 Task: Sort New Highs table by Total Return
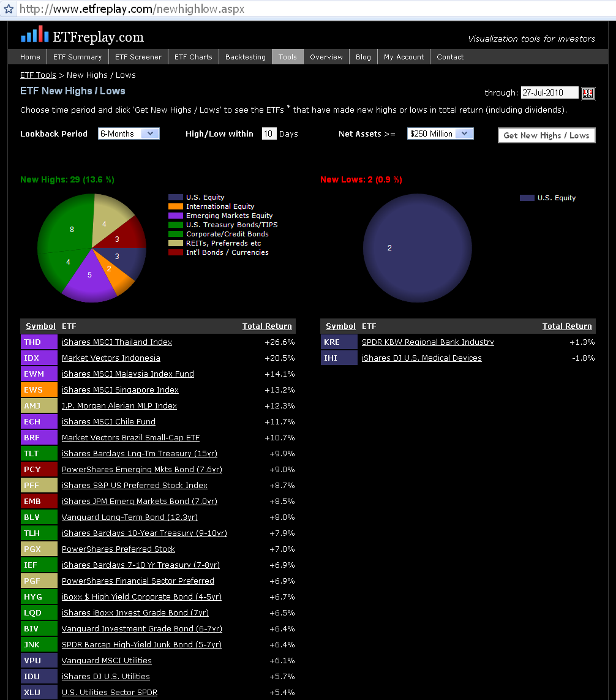267,326
